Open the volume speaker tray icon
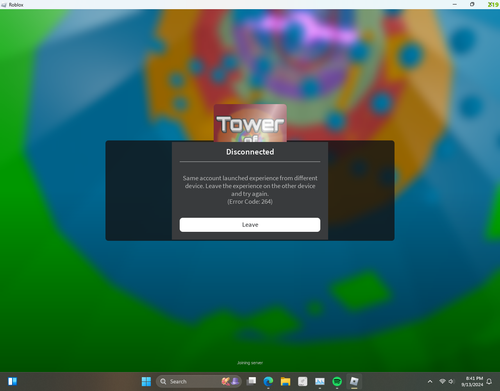This screenshot has width=500, height=391. 451,381
